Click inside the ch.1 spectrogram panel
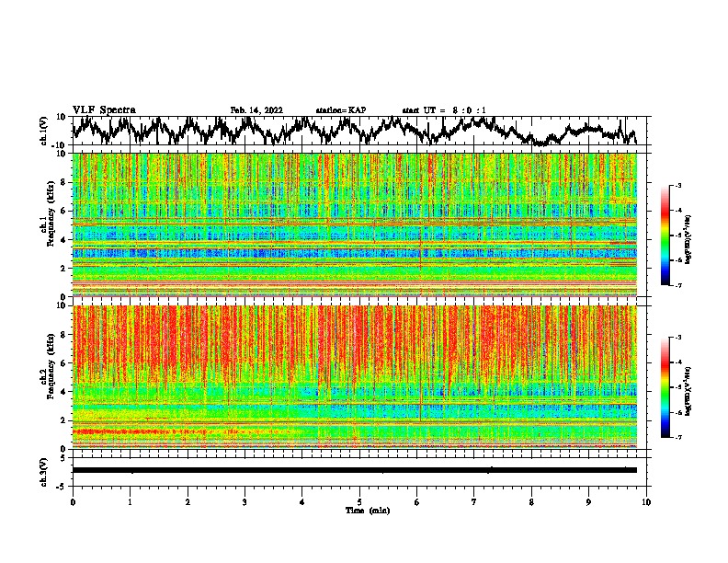 (x=354, y=224)
